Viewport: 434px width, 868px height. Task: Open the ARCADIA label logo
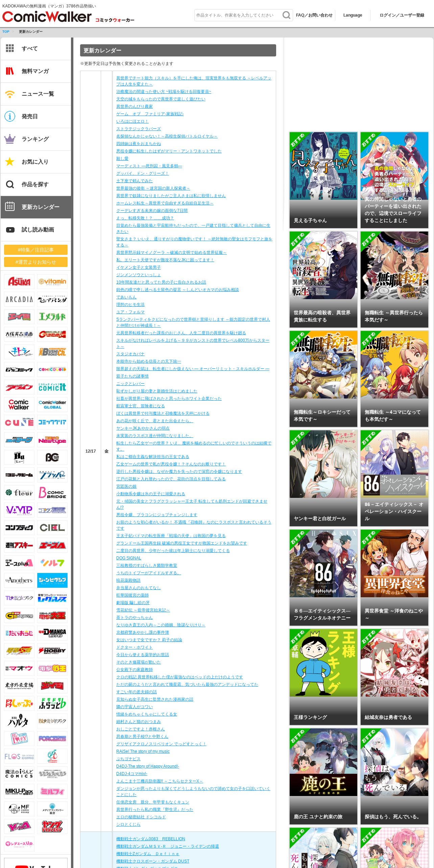(x=19, y=299)
